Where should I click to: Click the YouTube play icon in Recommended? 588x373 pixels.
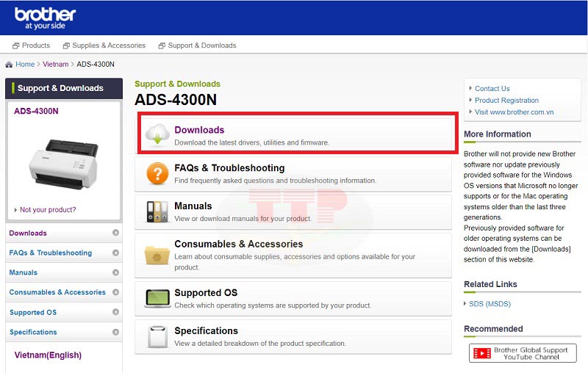(x=482, y=353)
